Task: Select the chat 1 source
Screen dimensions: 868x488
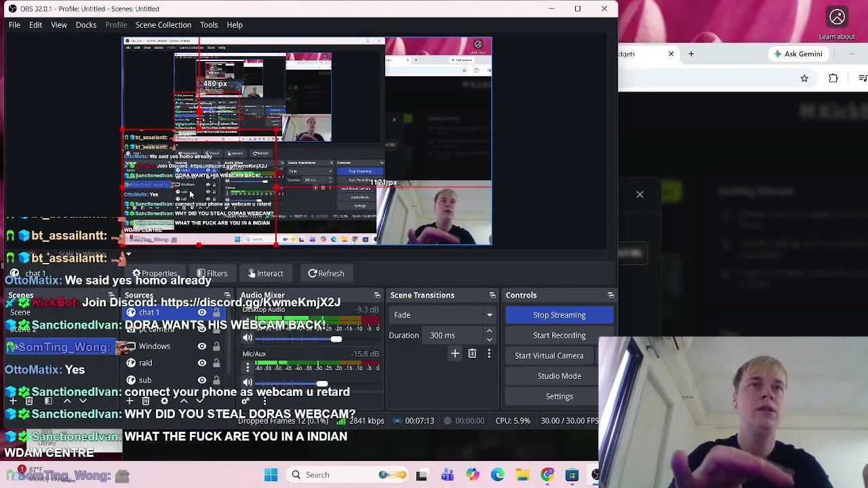Action: [149, 312]
